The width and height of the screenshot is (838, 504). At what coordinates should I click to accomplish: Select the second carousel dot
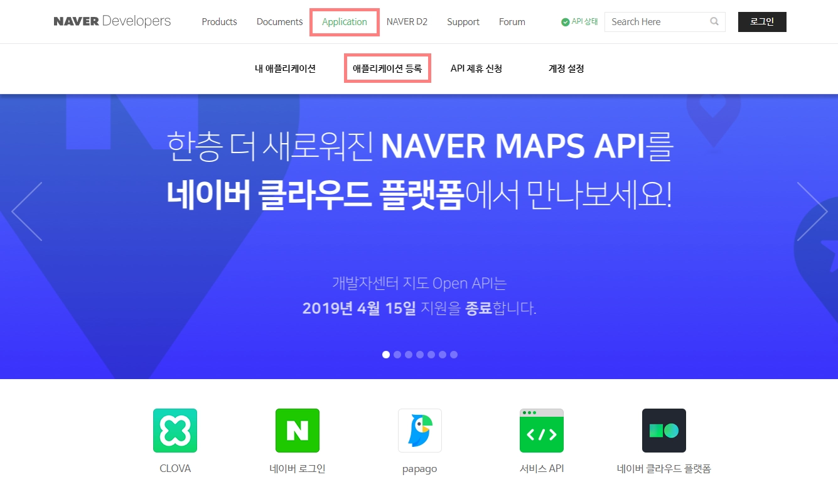click(397, 355)
